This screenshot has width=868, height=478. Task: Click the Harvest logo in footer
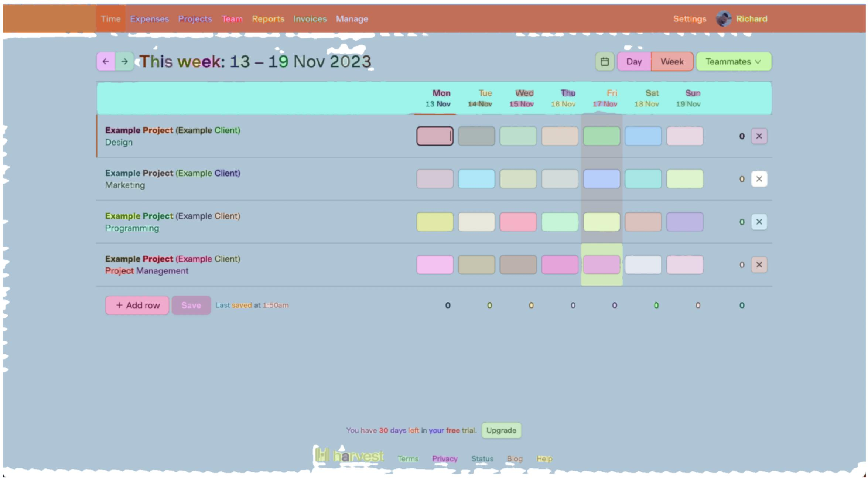pyautogui.click(x=349, y=456)
